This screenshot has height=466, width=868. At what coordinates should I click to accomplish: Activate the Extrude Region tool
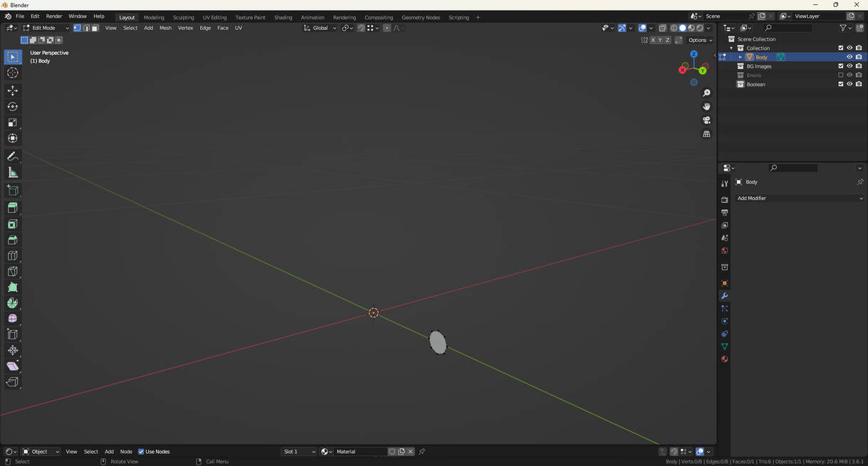(x=13, y=208)
